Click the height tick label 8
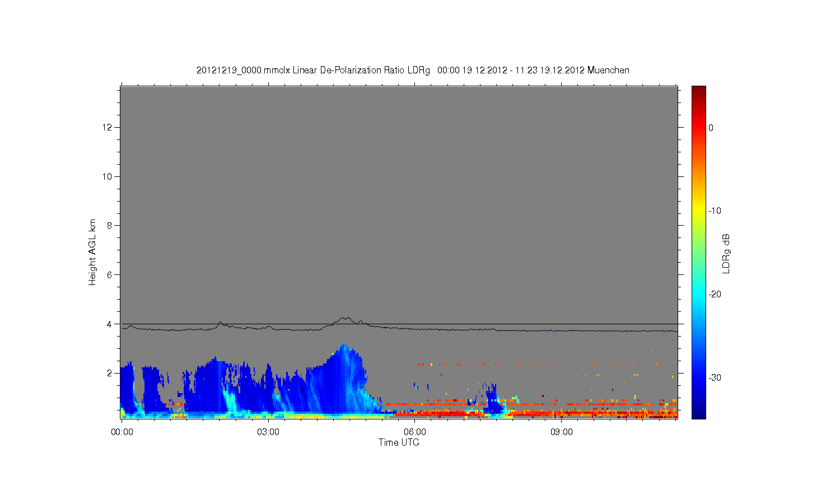Image resolution: width=840 pixels, height=504 pixels. tap(110, 226)
